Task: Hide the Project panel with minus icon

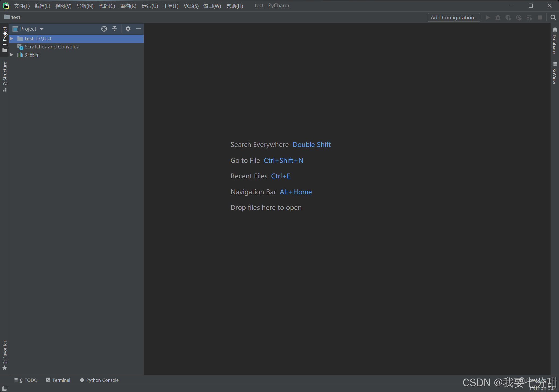Action: click(x=139, y=29)
